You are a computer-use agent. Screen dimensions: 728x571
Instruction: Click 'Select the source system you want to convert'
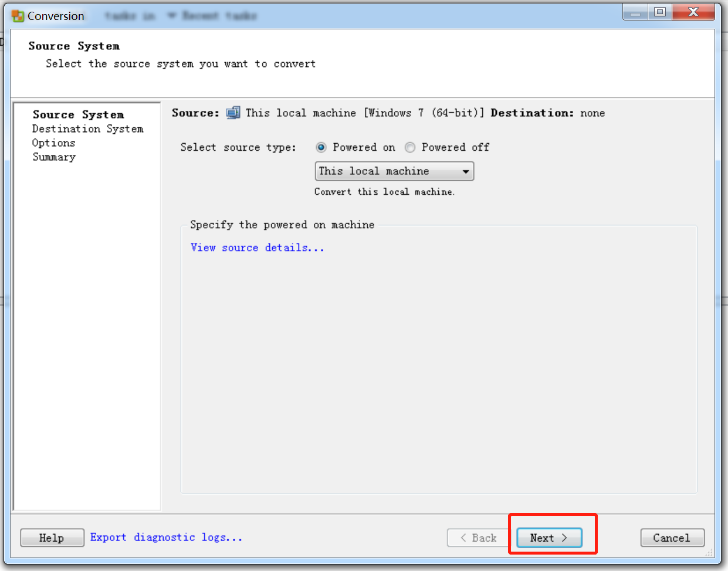[181, 63]
